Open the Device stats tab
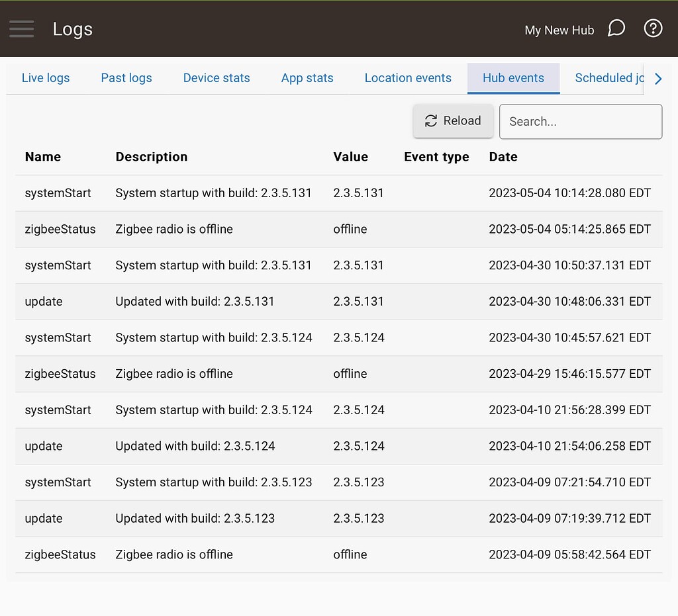This screenshot has width=678, height=616. [x=217, y=78]
